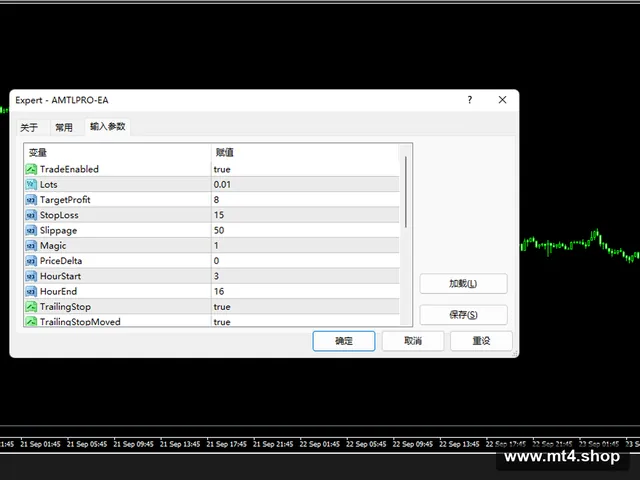Click the TrailingStopMoved value true
Image resolution: width=640 pixels, height=480 pixels.
[x=222, y=322]
